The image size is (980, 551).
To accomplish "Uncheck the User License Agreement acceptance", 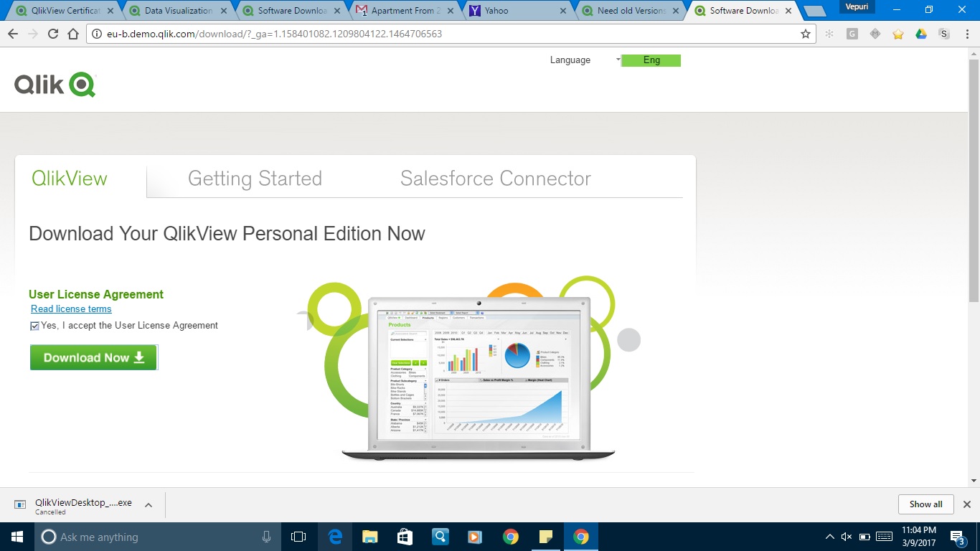I will [x=34, y=326].
